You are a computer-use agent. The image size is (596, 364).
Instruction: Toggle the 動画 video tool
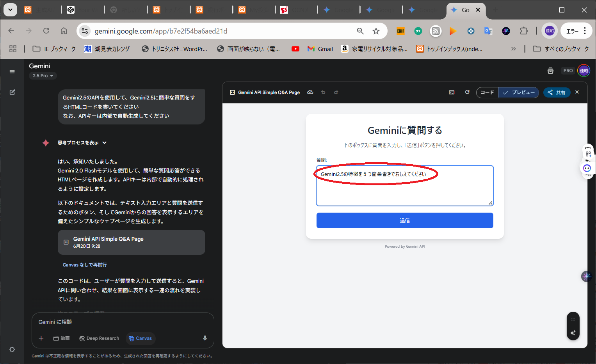[62, 338]
